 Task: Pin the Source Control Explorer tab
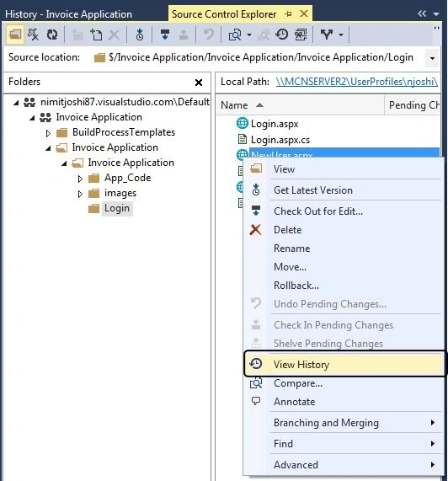(288, 14)
